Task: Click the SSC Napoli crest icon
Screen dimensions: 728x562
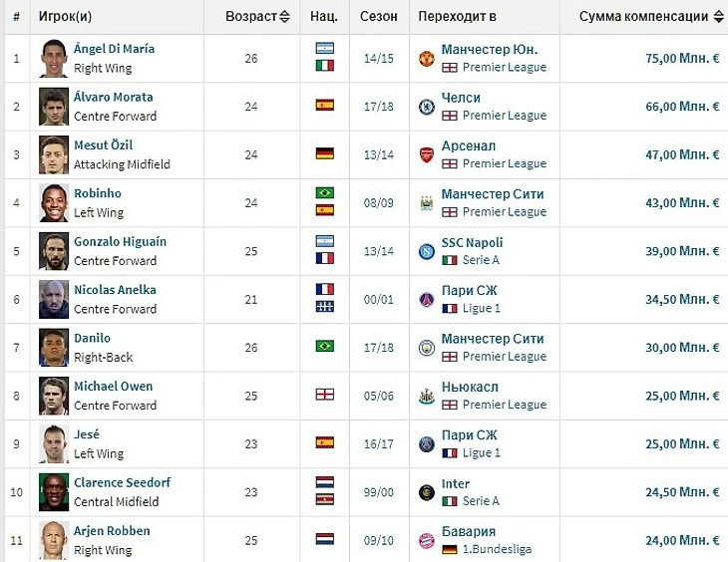Action: point(426,251)
